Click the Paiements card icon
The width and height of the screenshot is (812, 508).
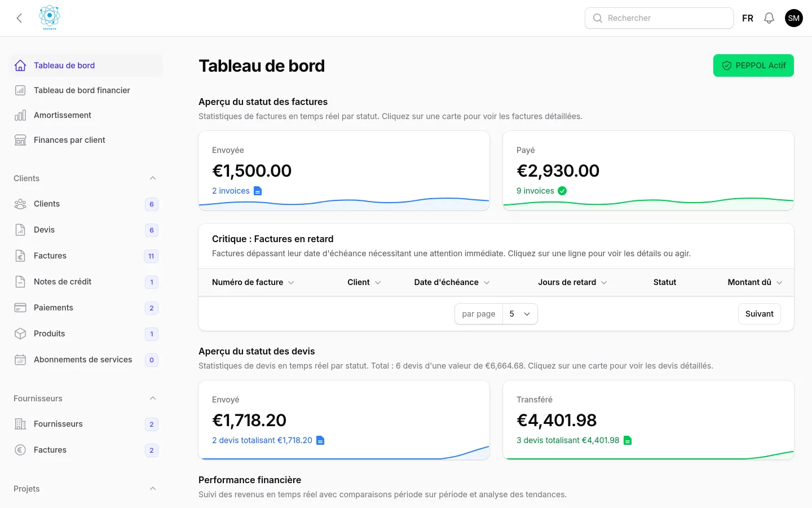click(20, 308)
